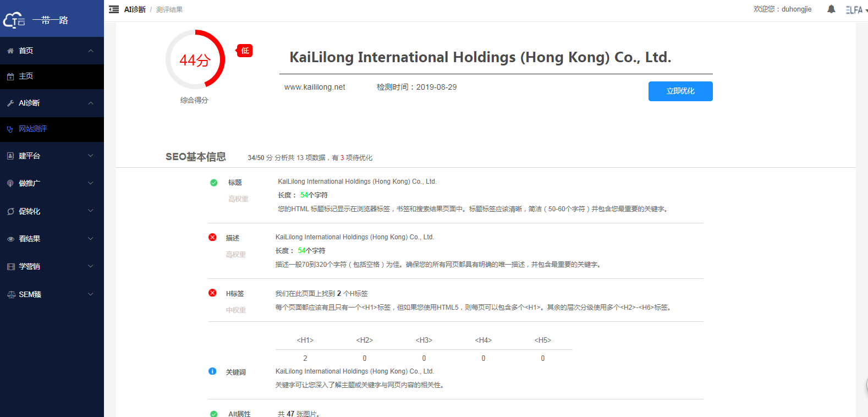Click the green check icon beside 标题
This screenshot has height=417, width=868.
(213, 183)
